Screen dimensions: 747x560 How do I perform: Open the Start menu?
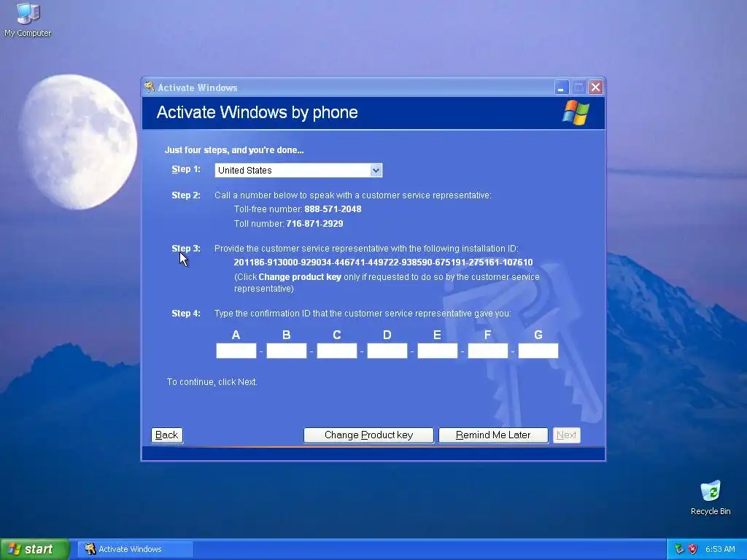(34, 549)
